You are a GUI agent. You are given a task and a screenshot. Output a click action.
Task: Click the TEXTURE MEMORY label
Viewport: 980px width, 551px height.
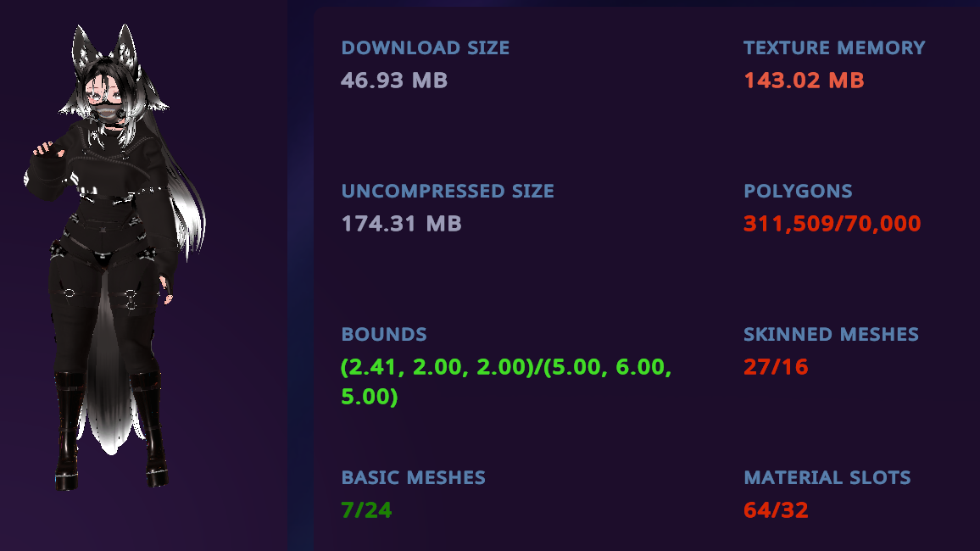click(834, 48)
